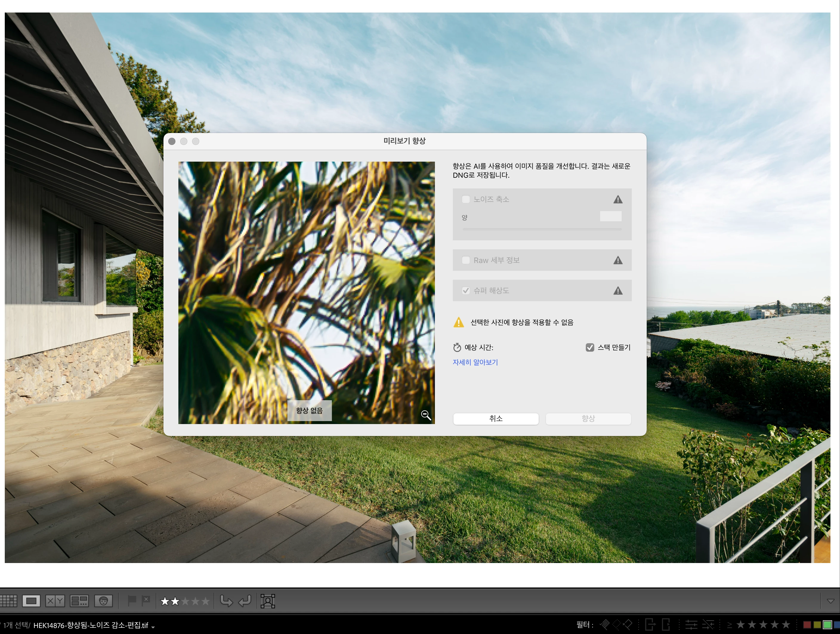Expand the toolbar options triangle menu
The image size is (840, 634).
click(x=830, y=601)
